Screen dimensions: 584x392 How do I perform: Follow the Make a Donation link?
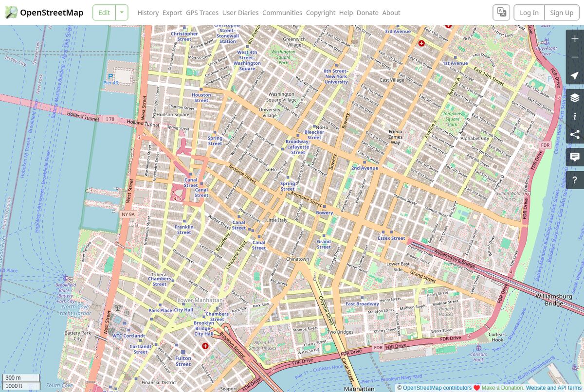502,388
